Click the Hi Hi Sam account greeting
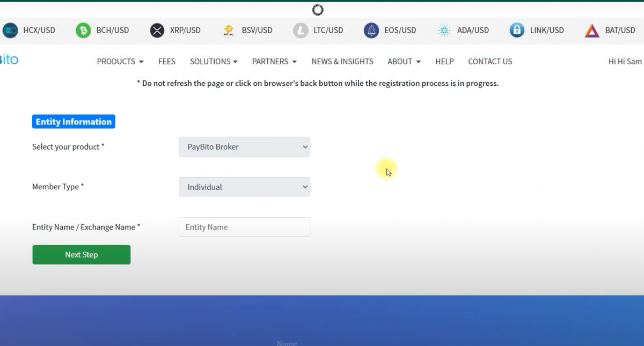This screenshot has height=346, width=644. coord(625,62)
